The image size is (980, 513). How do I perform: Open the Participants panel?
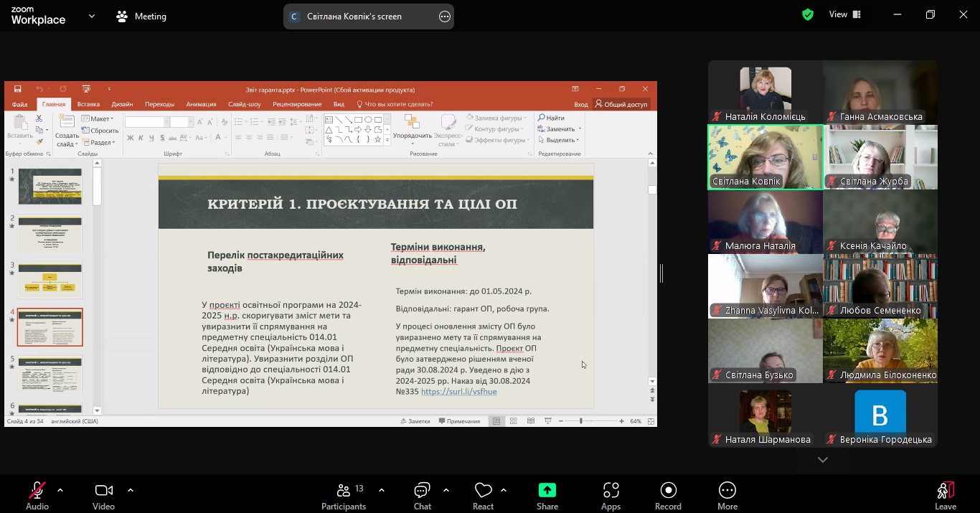coord(344,491)
